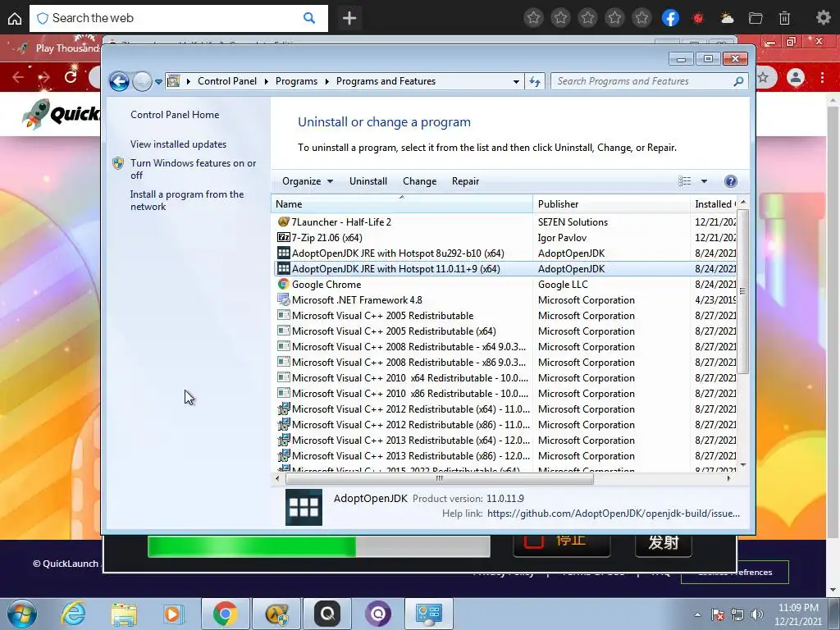
Task: Open browser settings gear icon
Action: [823, 18]
